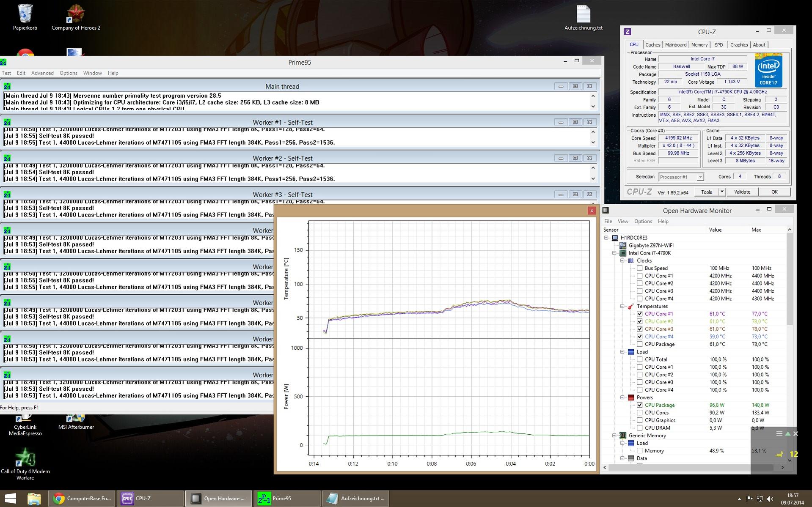Image resolution: width=812 pixels, height=507 pixels.
Task: Restore the Main thread child window
Action: [x=575, y=86]
